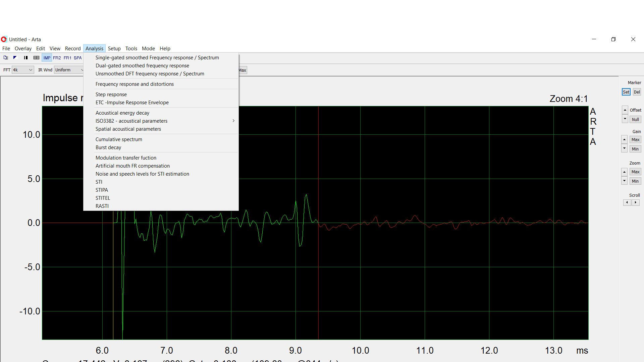Image resolution: width=644 pixels, height=362 pixels.
Task: Decrease Offset with down arrow
Action: tap(625, 119)
